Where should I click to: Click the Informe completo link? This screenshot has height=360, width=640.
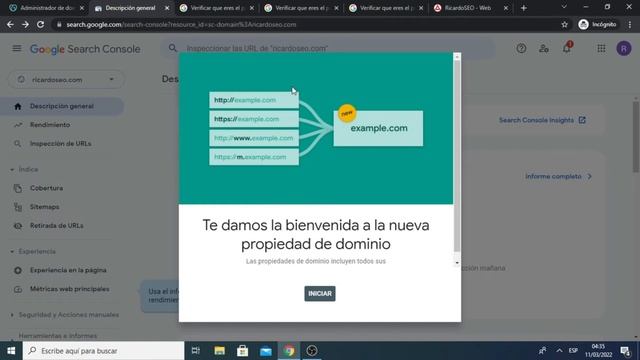point(558,176)
